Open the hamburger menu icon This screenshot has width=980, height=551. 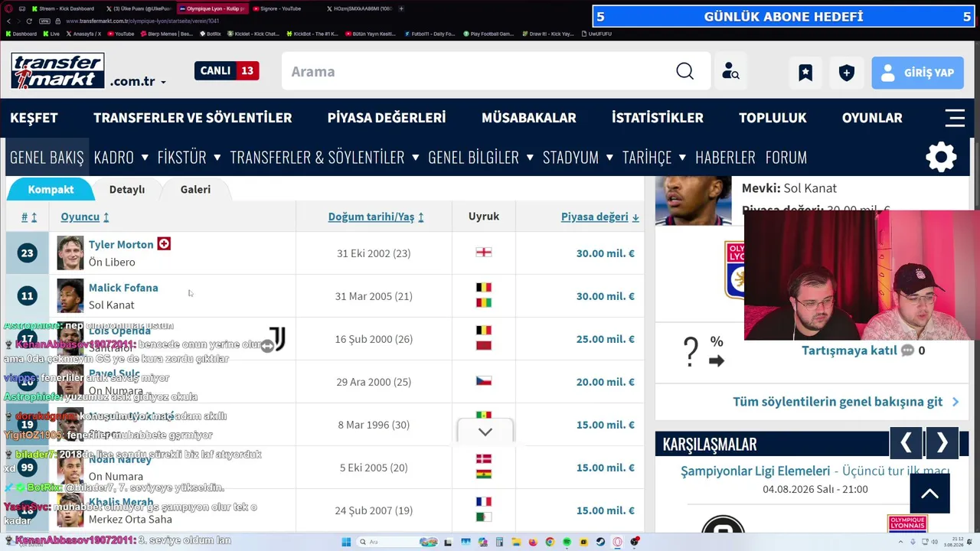pos(955,118)
